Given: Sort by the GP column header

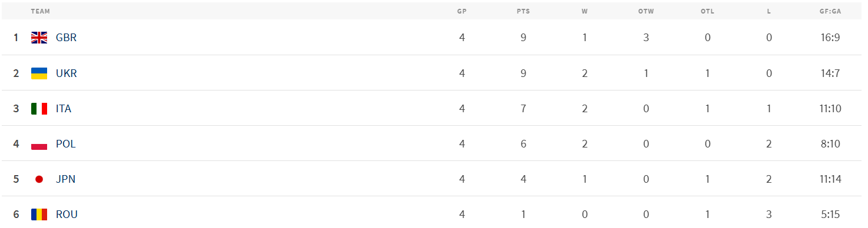Looking at the screenshot, I should click(x=462, y=11).
